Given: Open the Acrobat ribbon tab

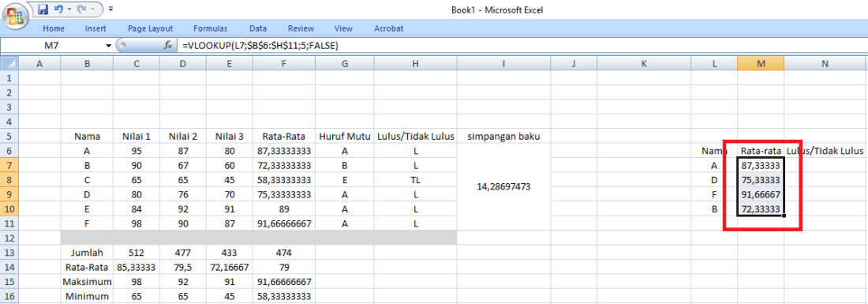Looking at the screenshot, I should pyautogui.click(x=388, y=28).
